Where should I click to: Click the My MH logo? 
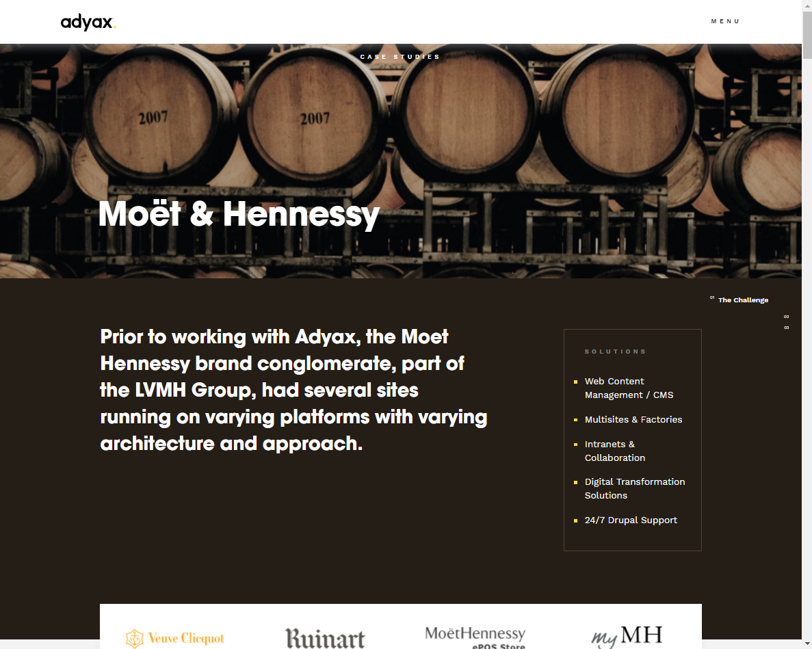627,636
